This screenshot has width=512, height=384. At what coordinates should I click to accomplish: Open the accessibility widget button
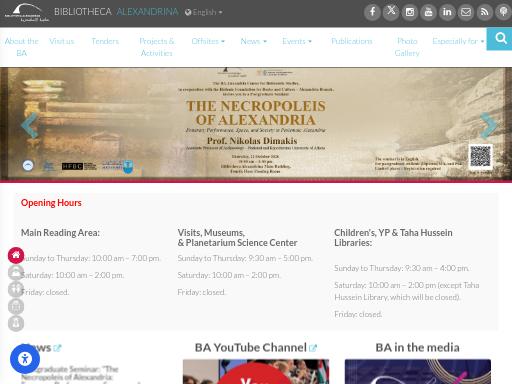click(x=25, y=359)
